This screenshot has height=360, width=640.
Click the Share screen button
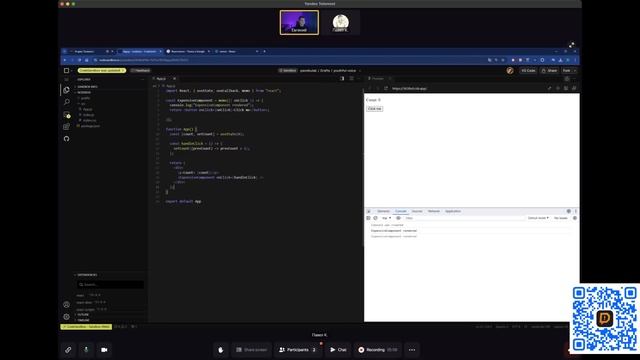coord(251,350)
